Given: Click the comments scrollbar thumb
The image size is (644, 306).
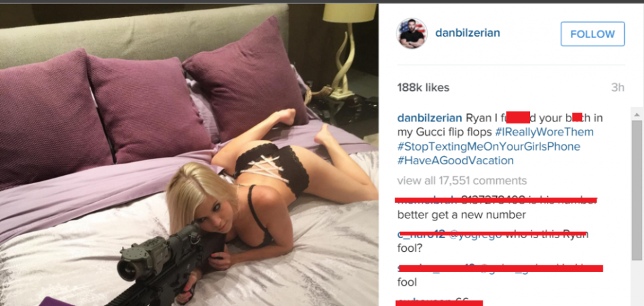Looking at the screenshot, I should tap(637, 190).
